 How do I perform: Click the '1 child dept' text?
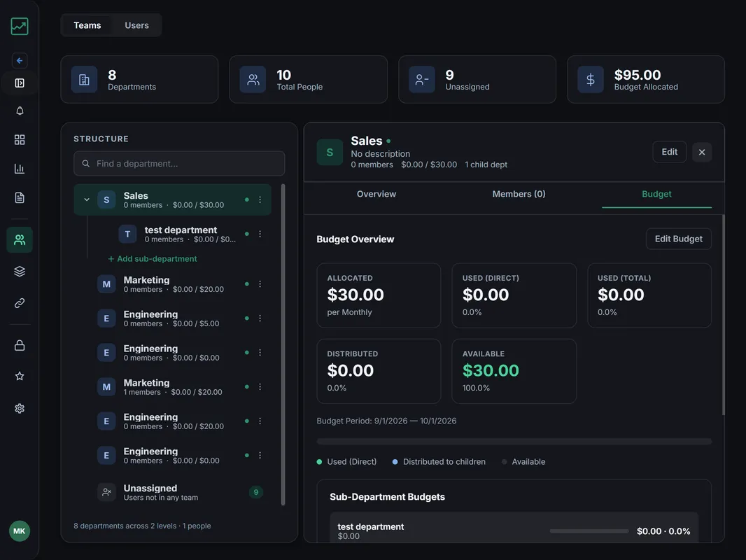click(486, 164)
